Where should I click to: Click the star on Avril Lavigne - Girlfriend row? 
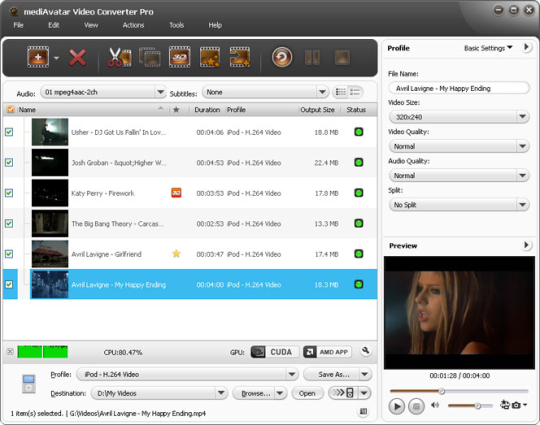(176, 254)
